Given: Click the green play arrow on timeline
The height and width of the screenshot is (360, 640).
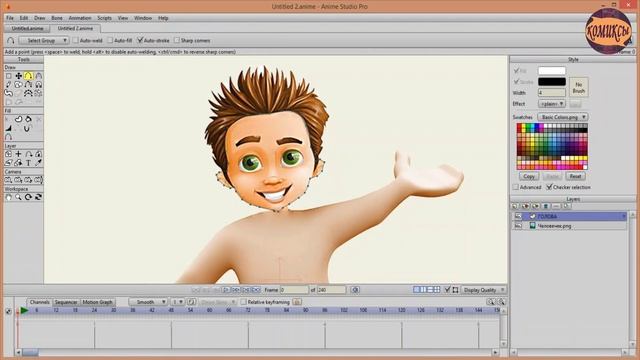Looking at the screenshot, I should pos(24,311).
